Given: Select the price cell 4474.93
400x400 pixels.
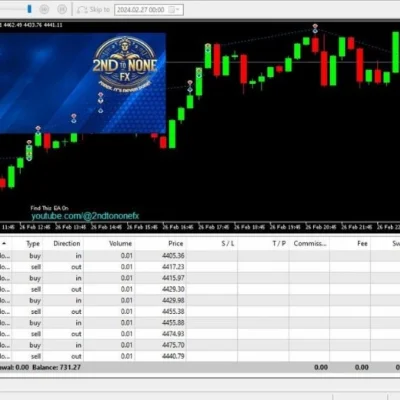Looking at the screenshot, I should [173, 334].
